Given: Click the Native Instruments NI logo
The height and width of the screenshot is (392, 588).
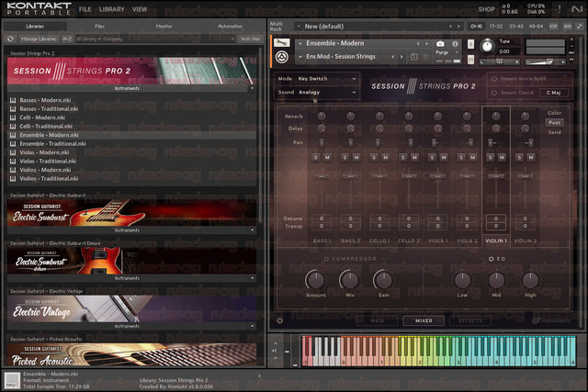Looking at the screenshot, I should 577,9.
